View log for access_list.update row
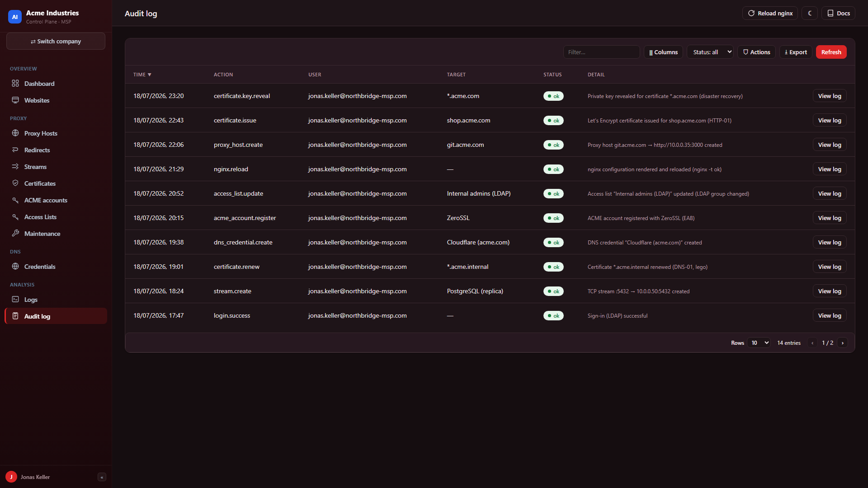Image resolution: width=868 pixels, height=488 pixels. (829, 193)
